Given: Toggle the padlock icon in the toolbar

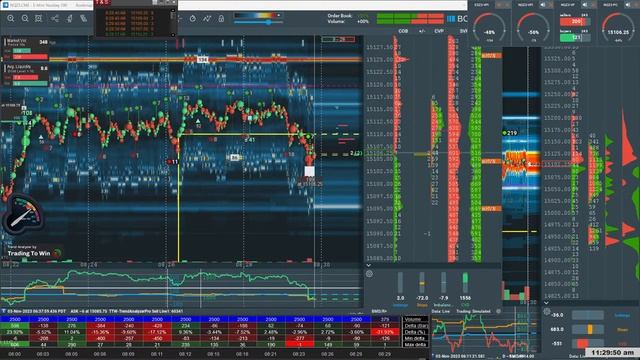Looking at the screenshot, I should 221,19.
